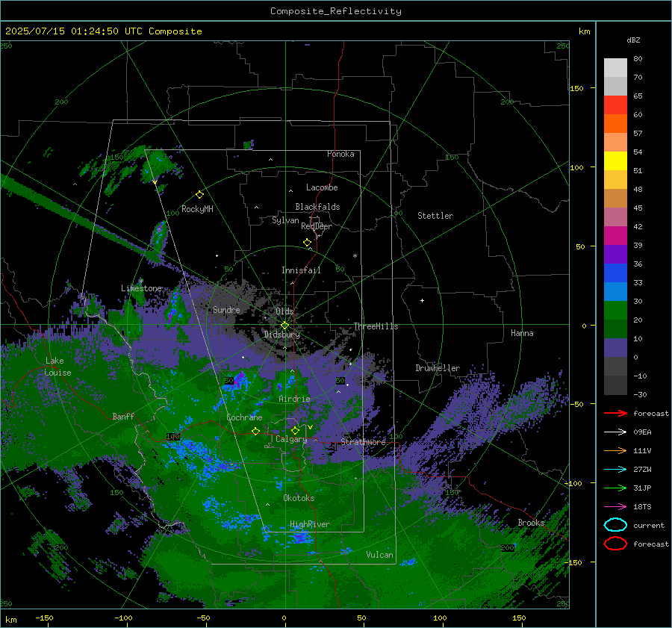Select the orange 111V arrow legend icon
The width and height of the screenshot is (672, 628).
(615, 450)
